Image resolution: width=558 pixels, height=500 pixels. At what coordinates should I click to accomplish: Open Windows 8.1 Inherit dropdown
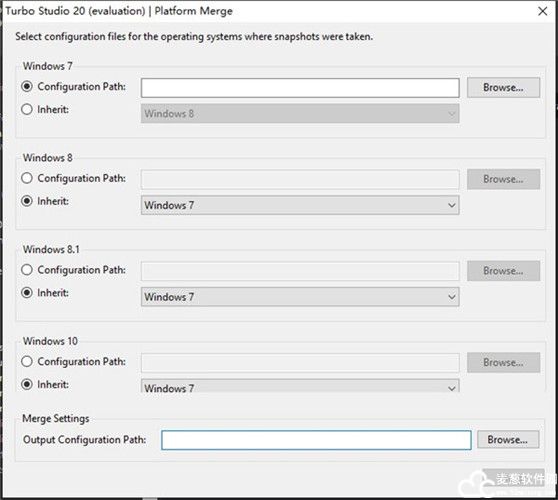(300, 297)
